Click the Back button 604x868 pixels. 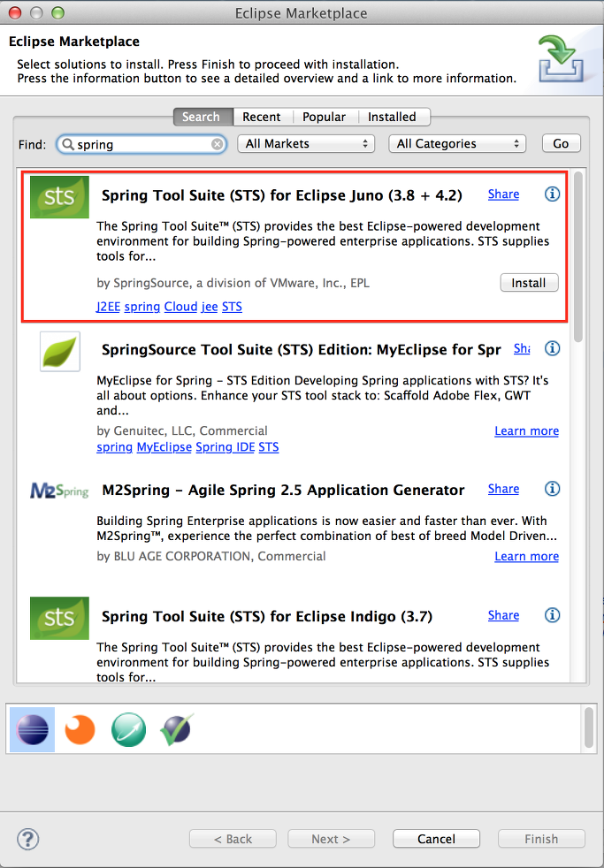pyautogui.click(x=233, y=839)
